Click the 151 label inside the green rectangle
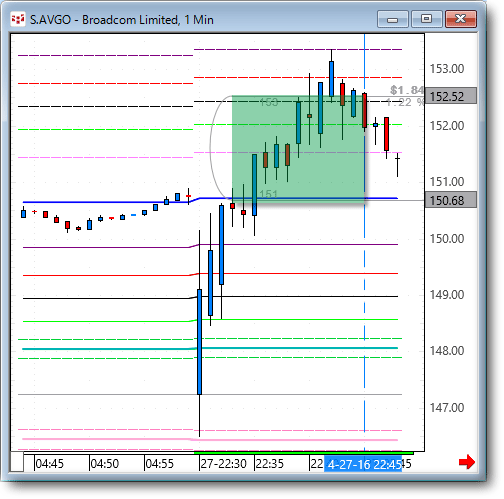 point(269,194)
